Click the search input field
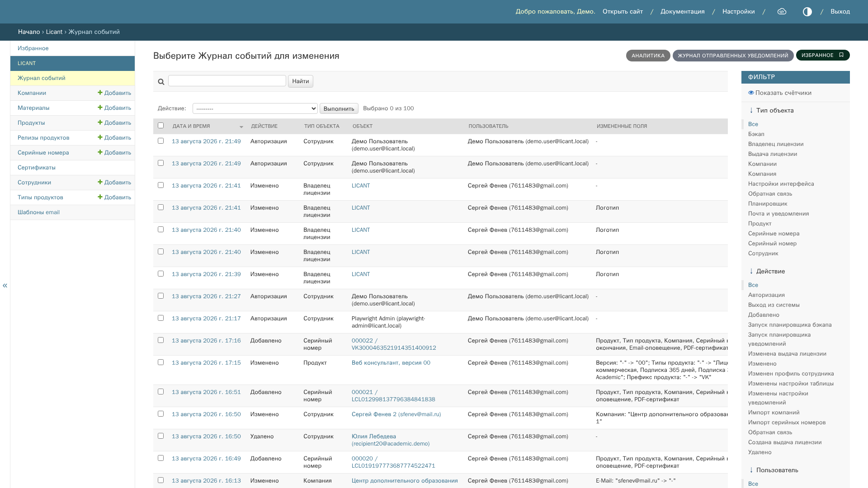The width and height of the screenshot is (868, 488). 227,81
